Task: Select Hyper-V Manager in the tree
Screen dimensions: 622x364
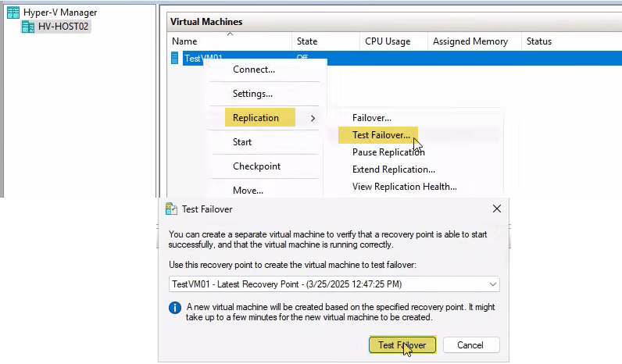Action: pyautogui.click(x=60, y=12)
